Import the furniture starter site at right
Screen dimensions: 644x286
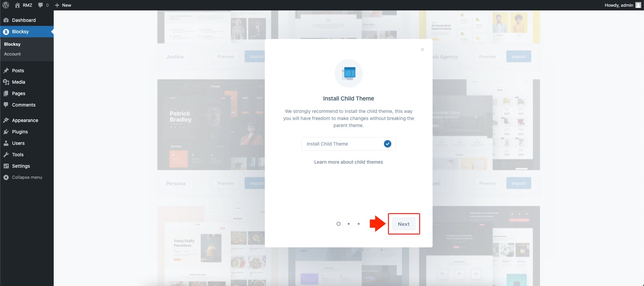point(519,183)
